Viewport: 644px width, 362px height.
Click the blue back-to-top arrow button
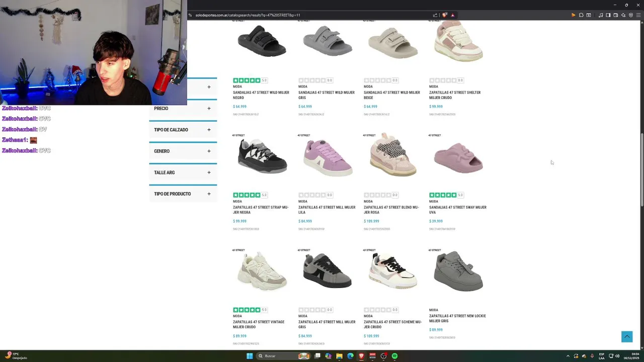(x=627, y=337)
